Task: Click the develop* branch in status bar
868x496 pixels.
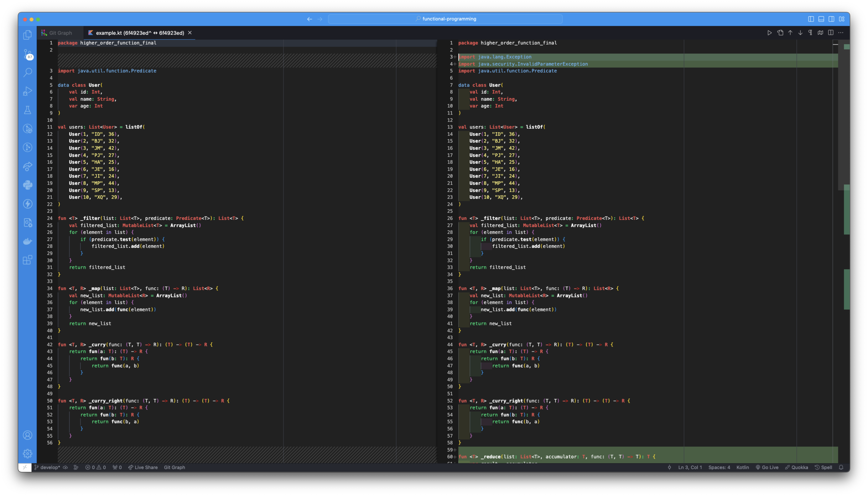Action: coord(47,467)
